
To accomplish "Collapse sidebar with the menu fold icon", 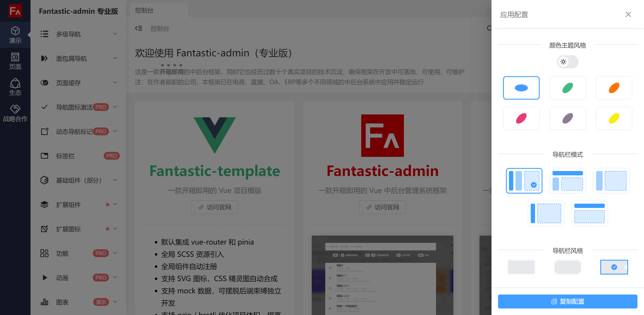I will [x=139, y=28].
